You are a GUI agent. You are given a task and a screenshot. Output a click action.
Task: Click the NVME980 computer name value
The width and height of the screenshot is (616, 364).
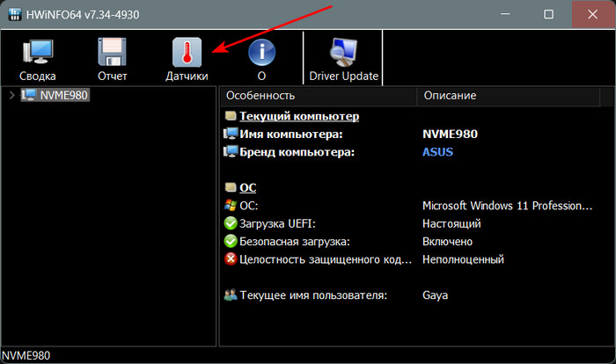point(450,135)
